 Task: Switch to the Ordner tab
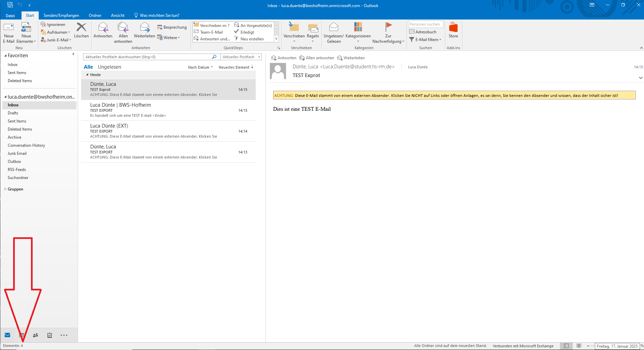95,15
